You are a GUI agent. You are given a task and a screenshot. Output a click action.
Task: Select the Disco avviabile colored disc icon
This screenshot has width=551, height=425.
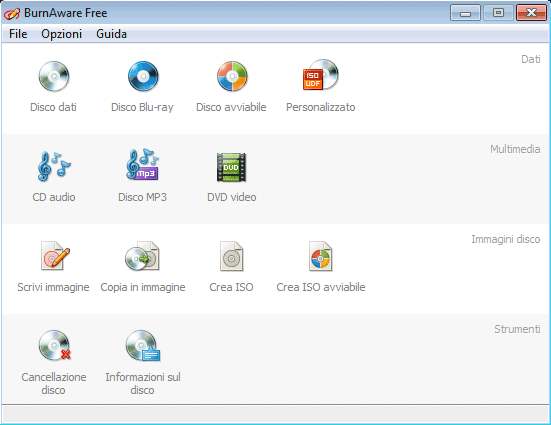pos(232,76)
